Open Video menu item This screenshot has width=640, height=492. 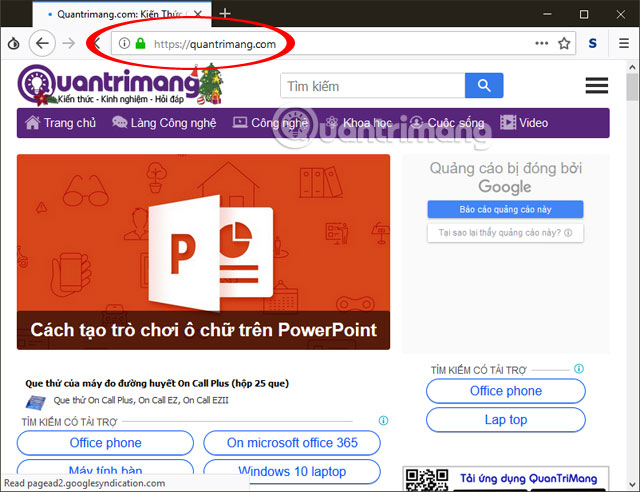click(x=524, y=122)
